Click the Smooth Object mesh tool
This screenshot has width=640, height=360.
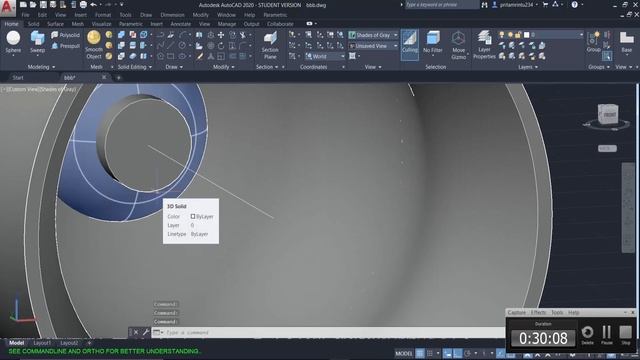(x=93, y=44)
